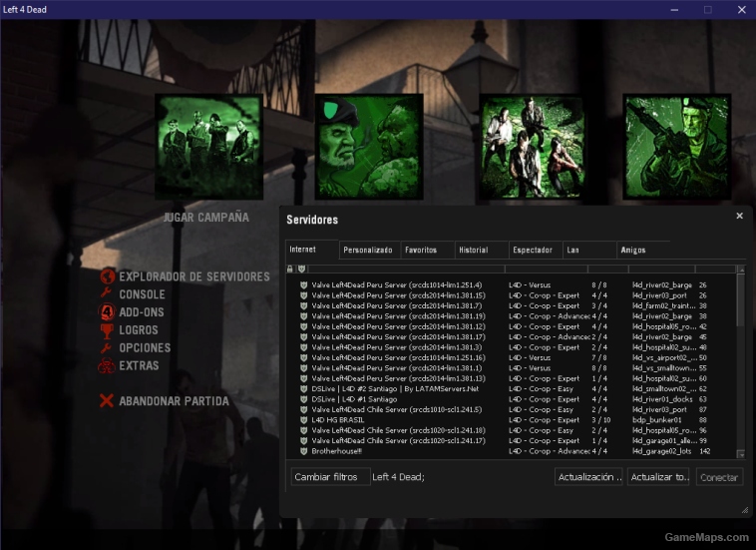Select the survivors crouching in grass thumbnail
Image resolution: width=756 pixels, height=550 pixels.
532,147
